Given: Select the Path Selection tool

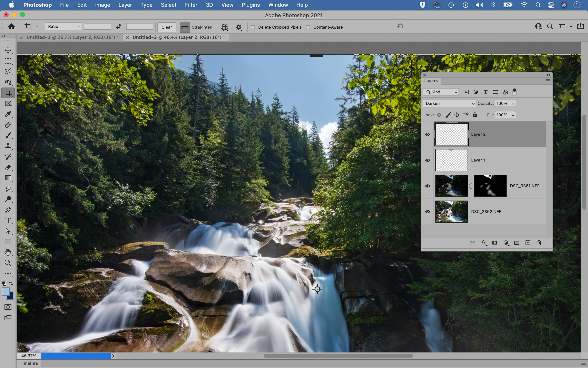Looking at the screenshot, I should click(8, 231).
